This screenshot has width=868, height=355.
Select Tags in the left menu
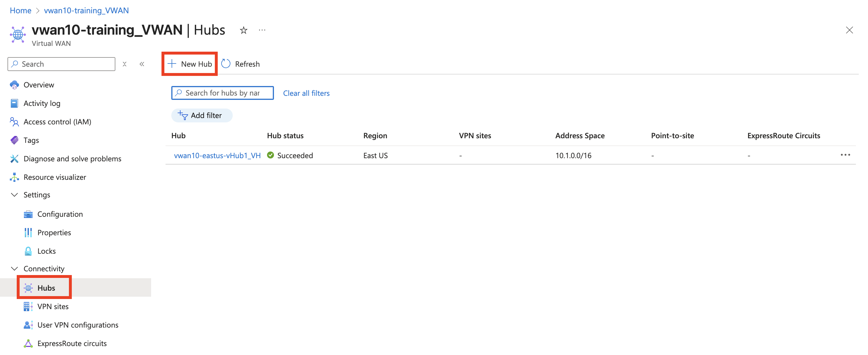click(x=31, y=140)
